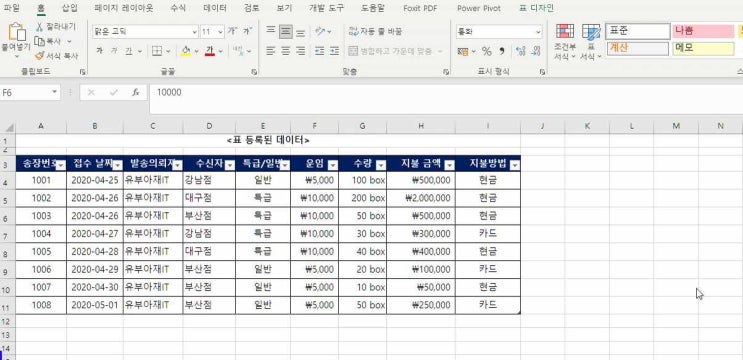Open filter dropdown on 수량 header
Screen dimensions: 743x360
point(381,164)
